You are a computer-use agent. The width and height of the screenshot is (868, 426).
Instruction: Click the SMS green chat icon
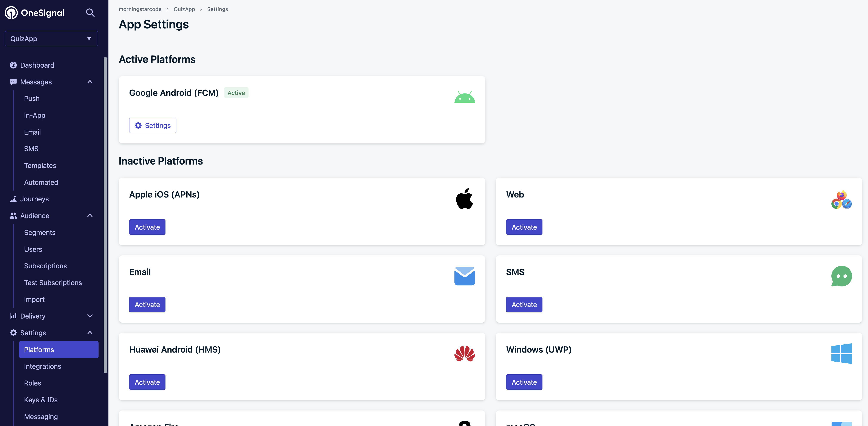[841, 276]
